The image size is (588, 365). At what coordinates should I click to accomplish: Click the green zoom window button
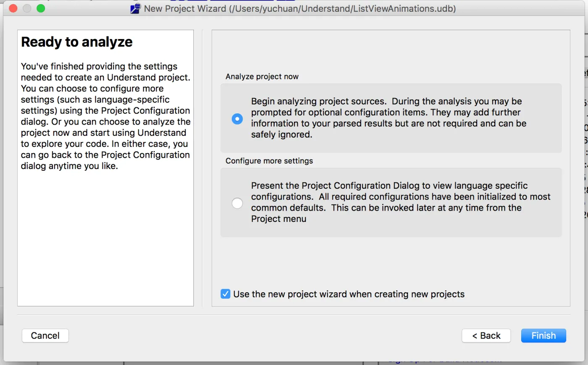[x=41, y=8]
